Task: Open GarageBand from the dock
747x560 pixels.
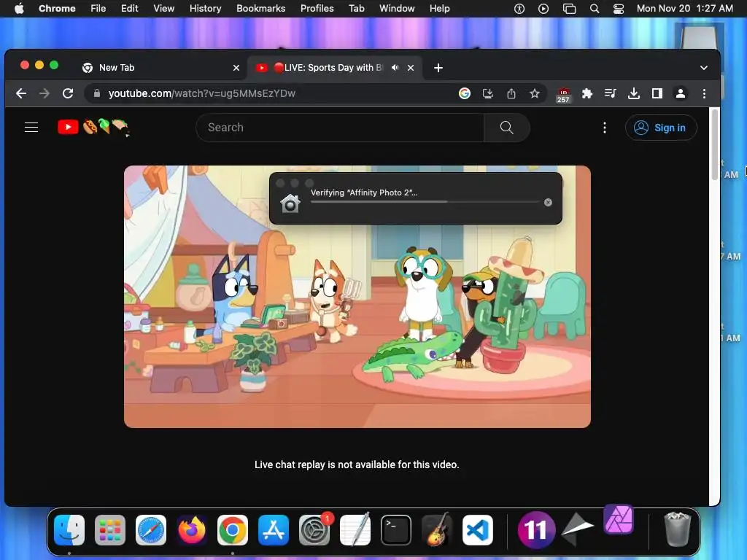Action: click(x=437, y=529)
